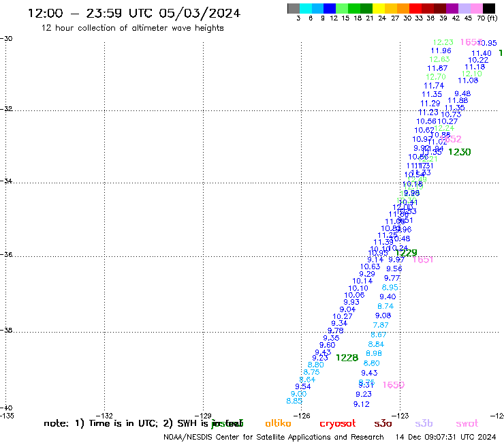Click the pink 1652 track time label

tap(451, 139)
